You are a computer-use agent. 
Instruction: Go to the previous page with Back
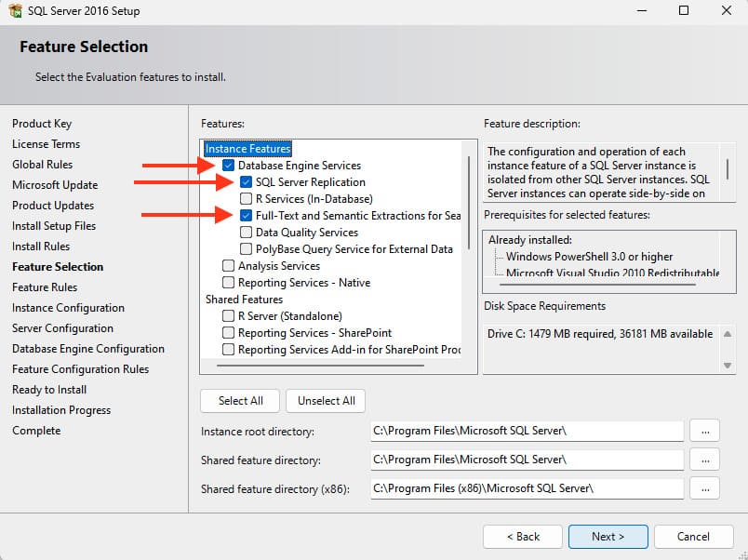coord(522,537)
